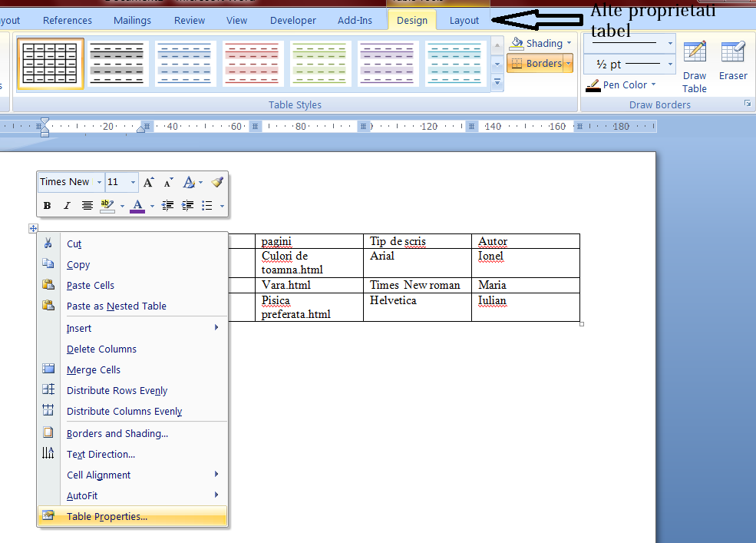Viewport: 756px width, 543px height.
Task: Click the text highlight icon on mini toolbar
Action: click(x=107, y=205)
